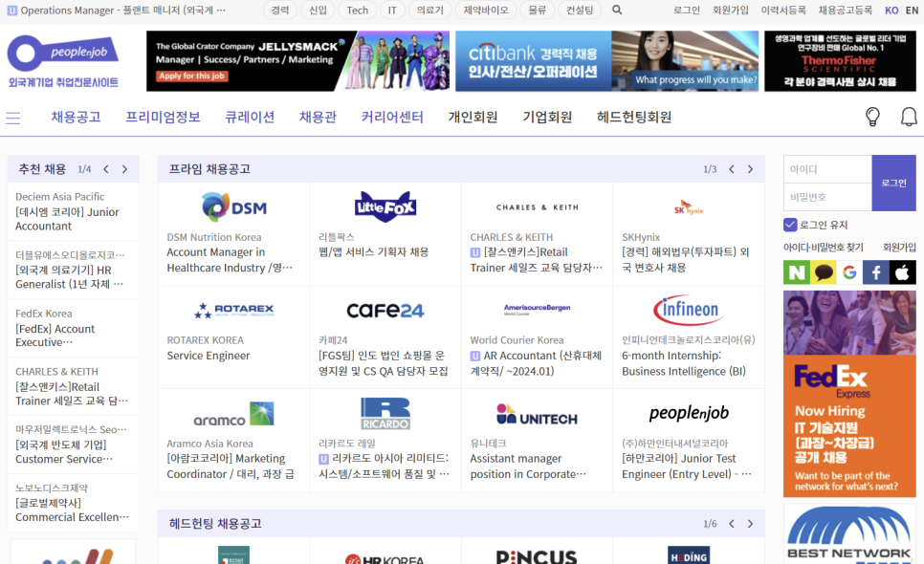Open the citibank 경력직 채용 banner
924x564 pixels.
point(607,60)
